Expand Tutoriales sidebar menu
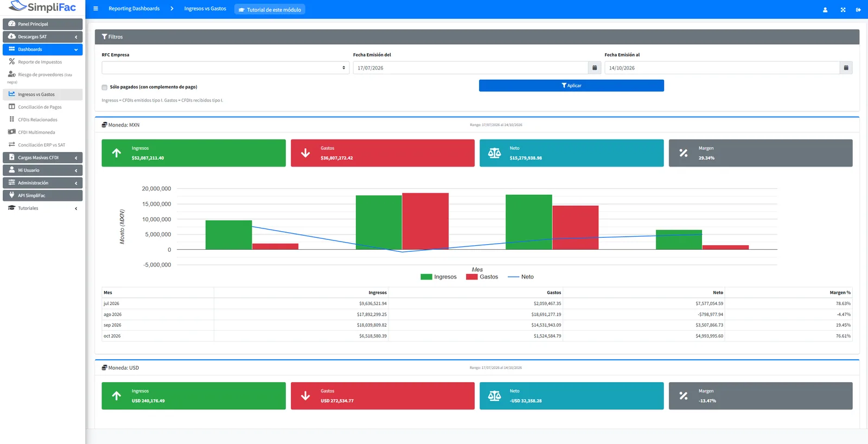This screenshot has width=868, height=444. point(42,208)
